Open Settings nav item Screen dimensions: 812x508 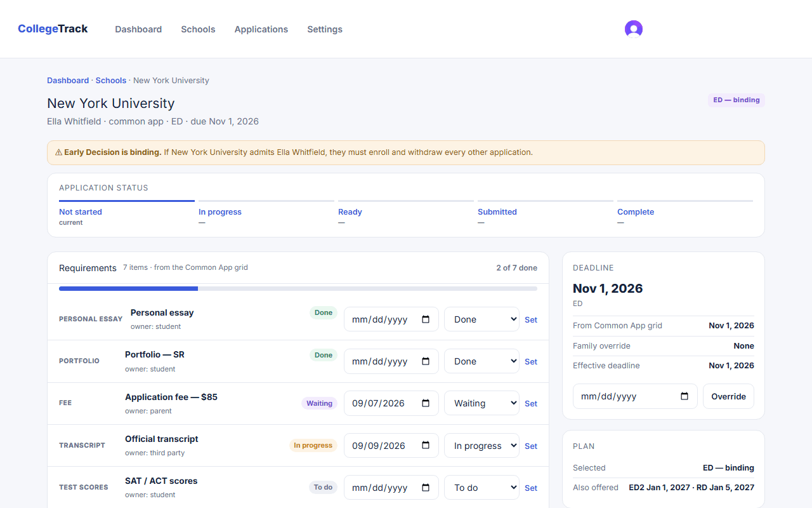325,29
